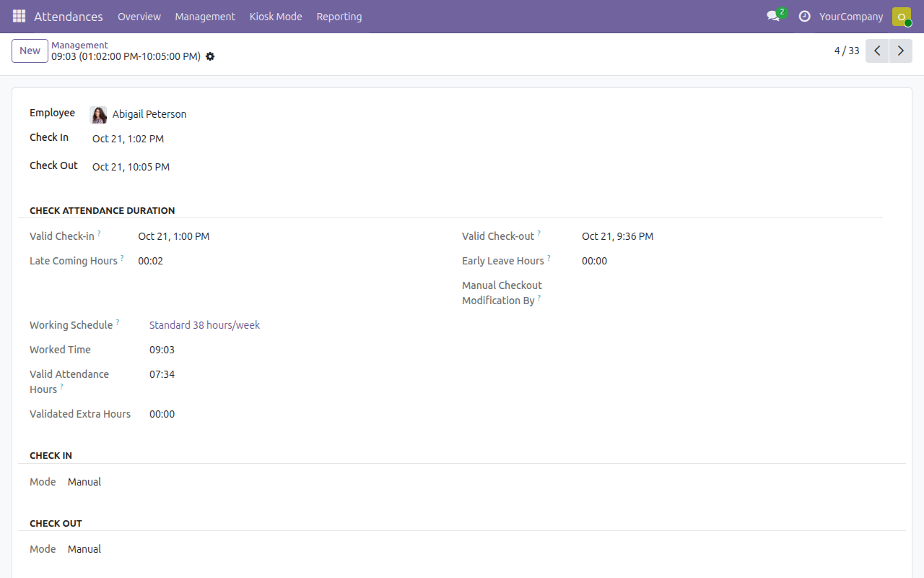924x578 pixels.
Task: Click the Check Out Mode value Manual
Action: (84, 549)
